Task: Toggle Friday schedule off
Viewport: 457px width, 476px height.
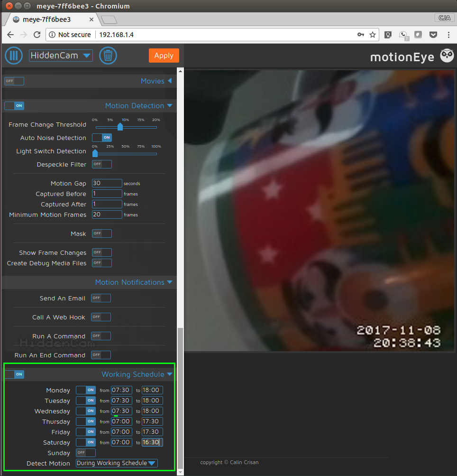Action: click(x=86, y=432)
